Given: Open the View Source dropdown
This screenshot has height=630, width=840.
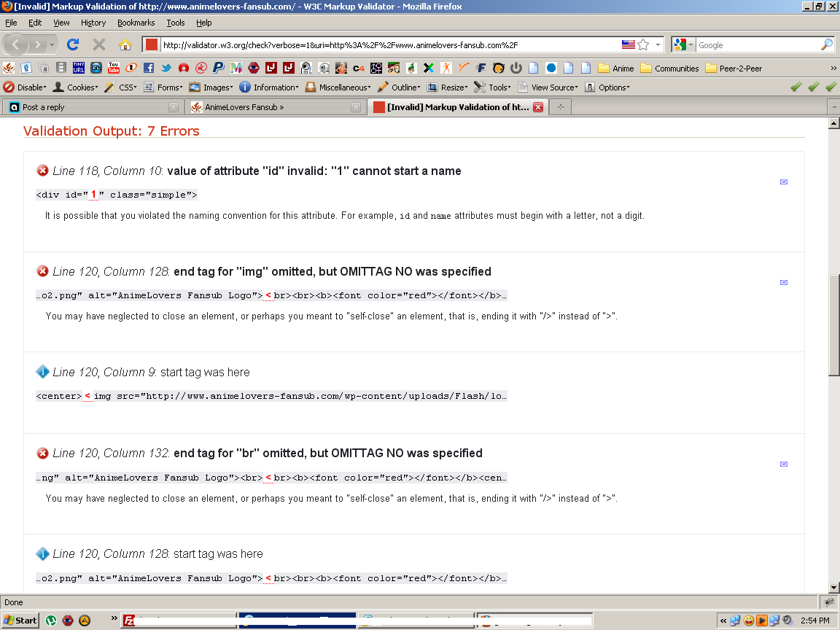Looking at the screenshot, I should [548, 87].
